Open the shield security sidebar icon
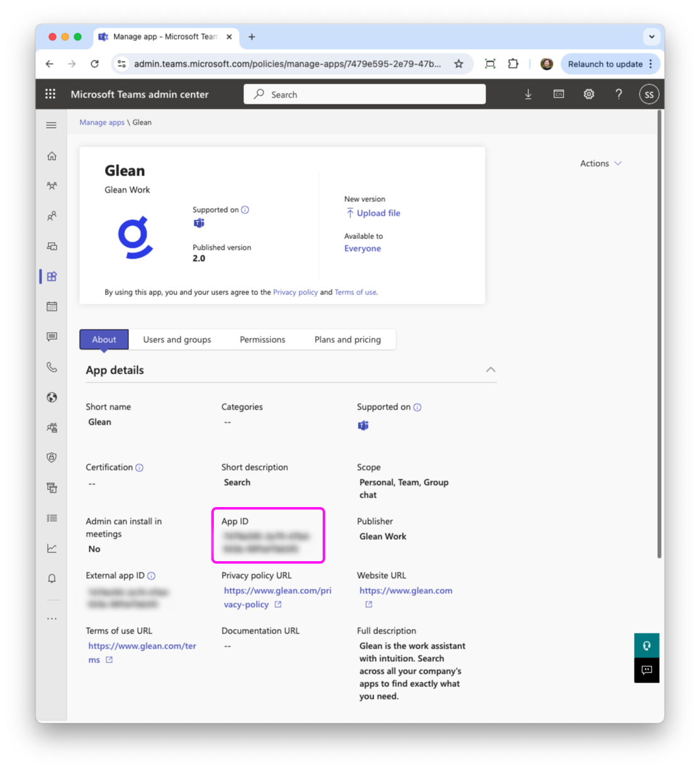This screenshot has height=770, width=700. 52,457
